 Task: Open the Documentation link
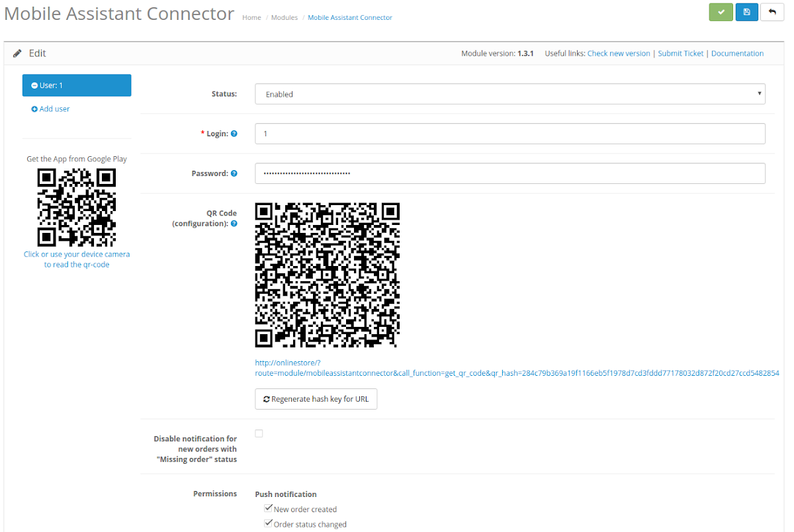(x=737, y=54)
